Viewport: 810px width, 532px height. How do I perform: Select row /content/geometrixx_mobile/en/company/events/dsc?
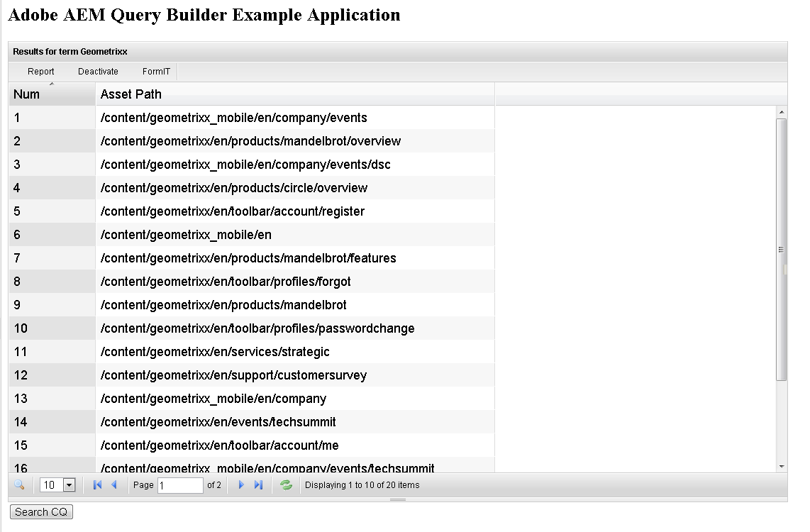(252, 165)
